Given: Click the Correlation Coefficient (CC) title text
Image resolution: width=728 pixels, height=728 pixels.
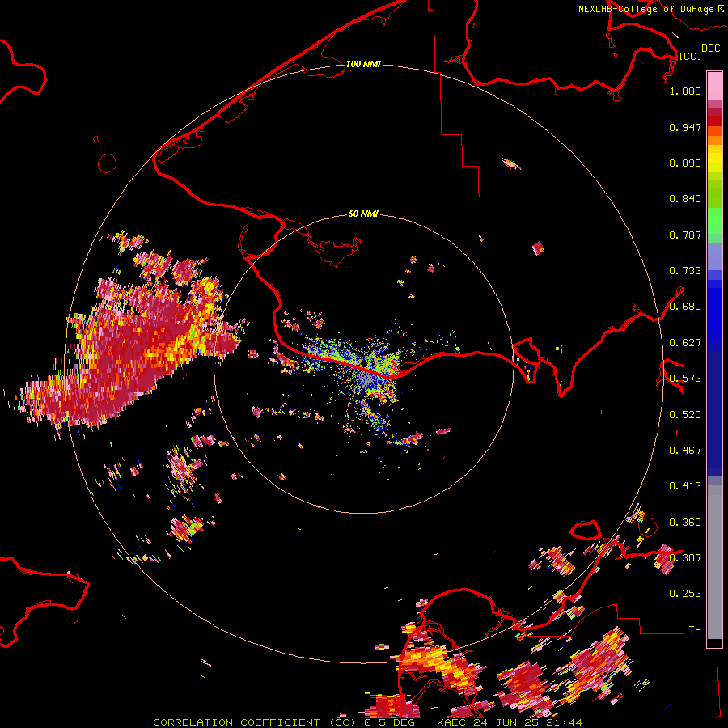Looking at the screenshot, I should click(256, 722).
